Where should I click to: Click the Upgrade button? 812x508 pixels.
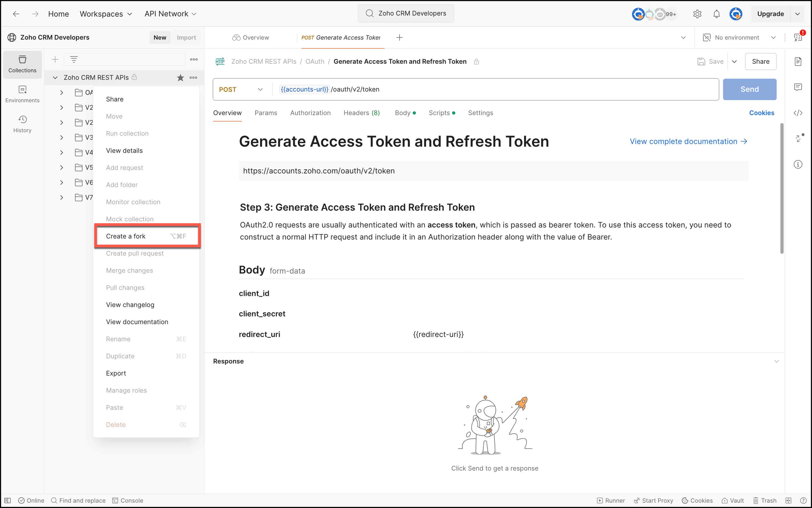click(x=770, y=14)
